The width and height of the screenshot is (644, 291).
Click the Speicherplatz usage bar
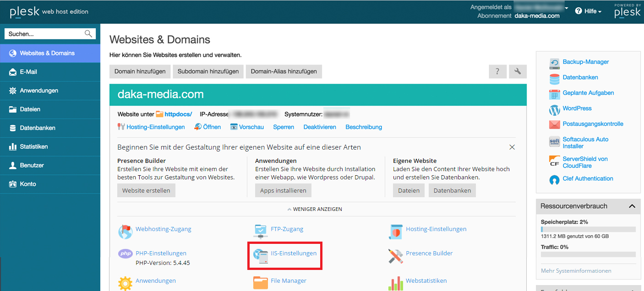click(x=588, y=229)
